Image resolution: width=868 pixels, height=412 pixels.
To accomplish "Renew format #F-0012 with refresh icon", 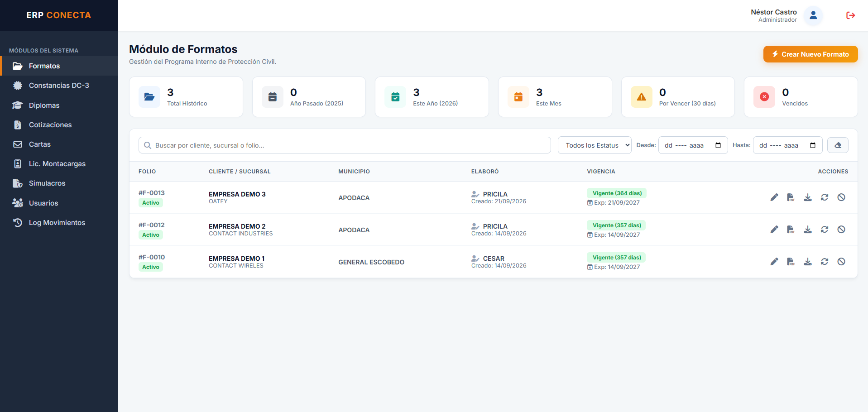I will [x=825, y=230].
